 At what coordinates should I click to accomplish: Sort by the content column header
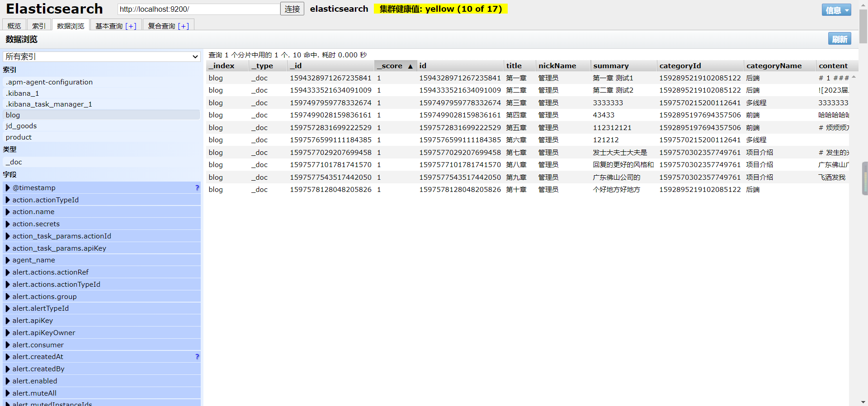click(x=837, y=66)
